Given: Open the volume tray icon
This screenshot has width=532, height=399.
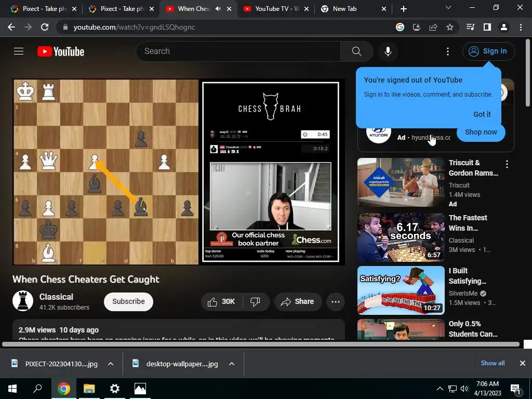Looking at the screenshot, I should (464, 389).
